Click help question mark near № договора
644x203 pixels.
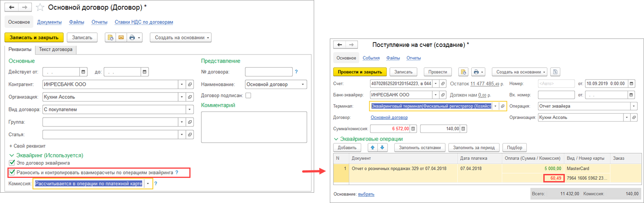click(x=296, y=72)
